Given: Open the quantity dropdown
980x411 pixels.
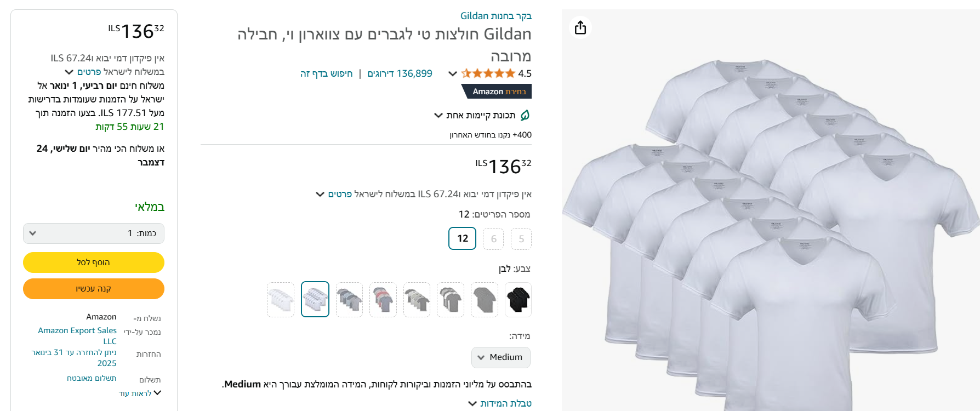Looking at the screenshot, I should tap(94, 233).
